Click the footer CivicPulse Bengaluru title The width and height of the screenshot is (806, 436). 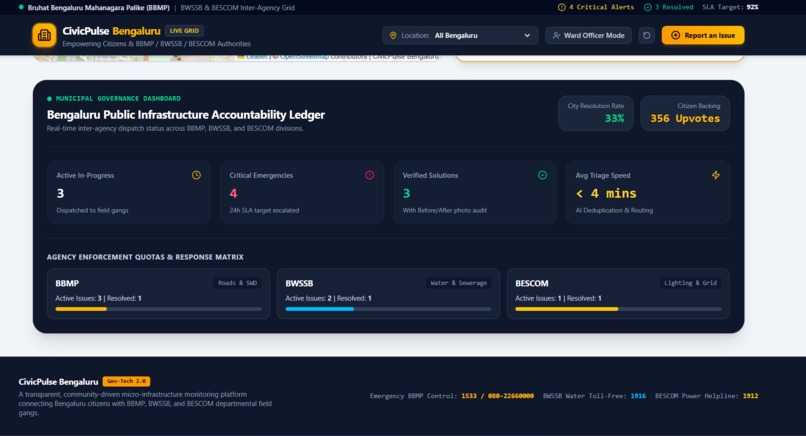point(58,382)
